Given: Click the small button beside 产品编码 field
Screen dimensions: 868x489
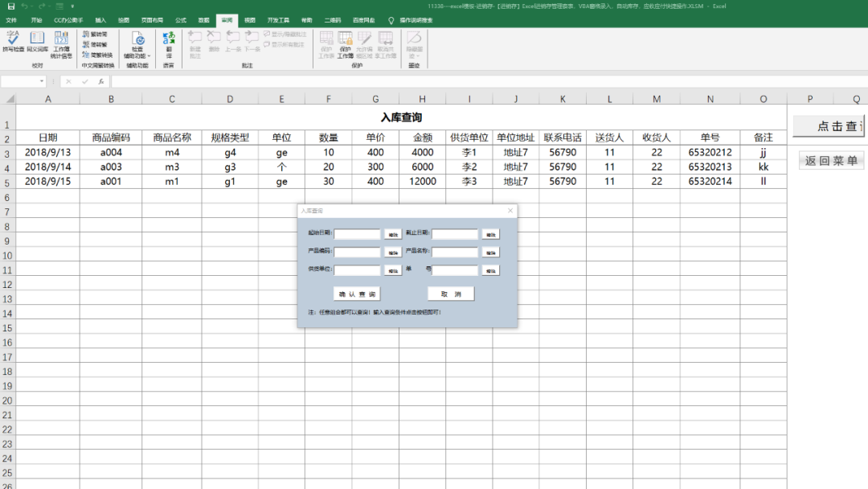Looking at the screenshot, I should tap(393, 253).
